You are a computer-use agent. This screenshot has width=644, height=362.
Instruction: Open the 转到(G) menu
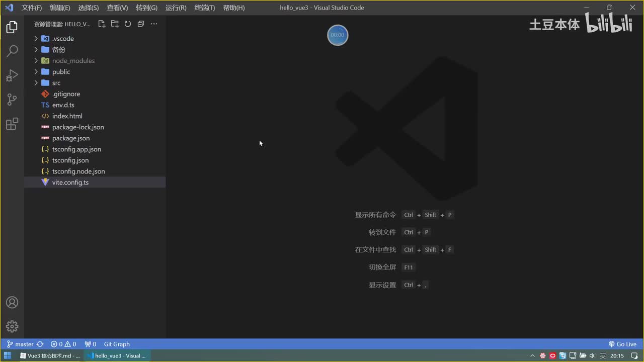coord(146,8)
